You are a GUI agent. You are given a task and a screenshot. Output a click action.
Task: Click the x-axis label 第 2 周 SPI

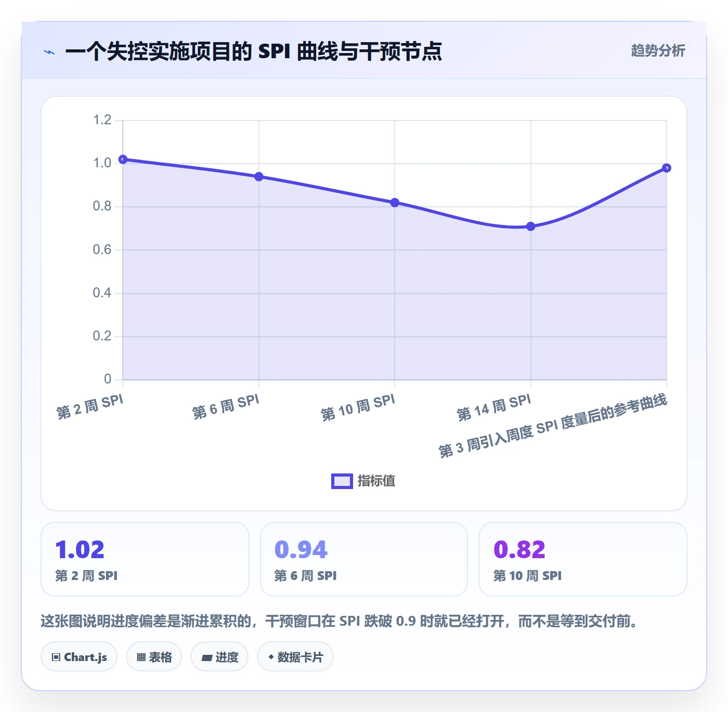90,407
